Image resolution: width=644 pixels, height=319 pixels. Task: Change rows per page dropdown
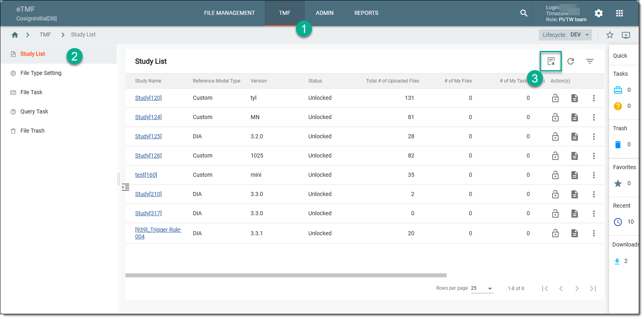tap(482, 289)
